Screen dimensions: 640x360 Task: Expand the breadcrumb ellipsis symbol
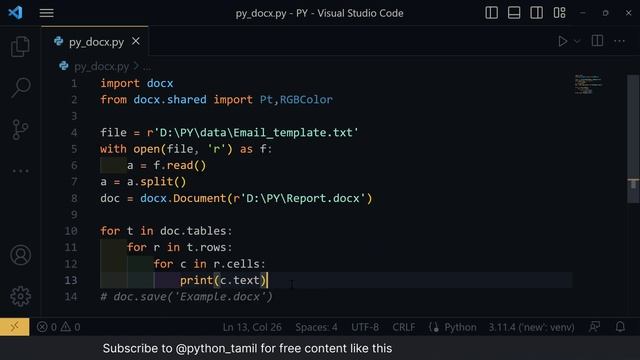point(147,67)
